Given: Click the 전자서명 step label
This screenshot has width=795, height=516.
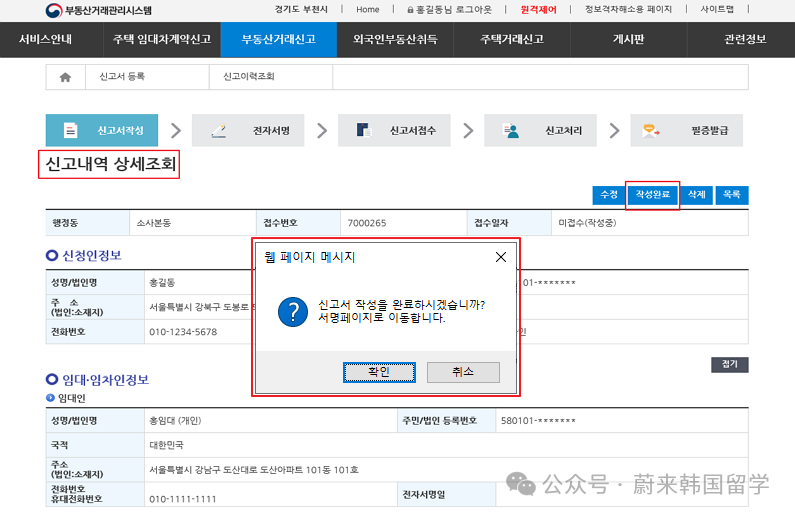Looking at the screenshot, I should tap(271, 131).
